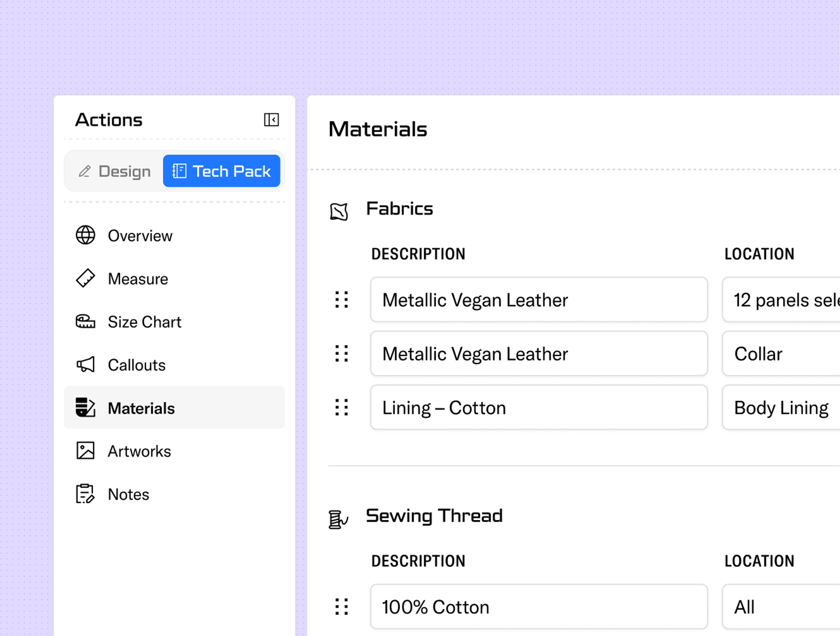
Task: Click the Sewing Thread spool icon
Action: (338, 519)
